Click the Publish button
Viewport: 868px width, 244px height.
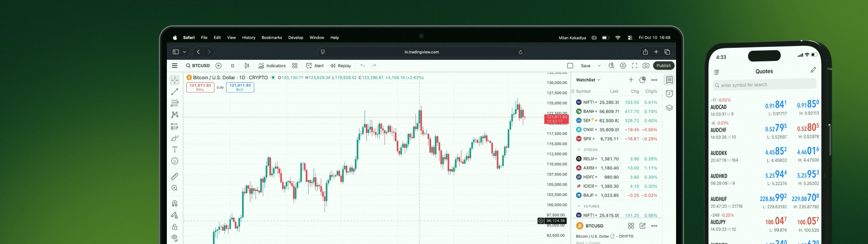(664, 66)
